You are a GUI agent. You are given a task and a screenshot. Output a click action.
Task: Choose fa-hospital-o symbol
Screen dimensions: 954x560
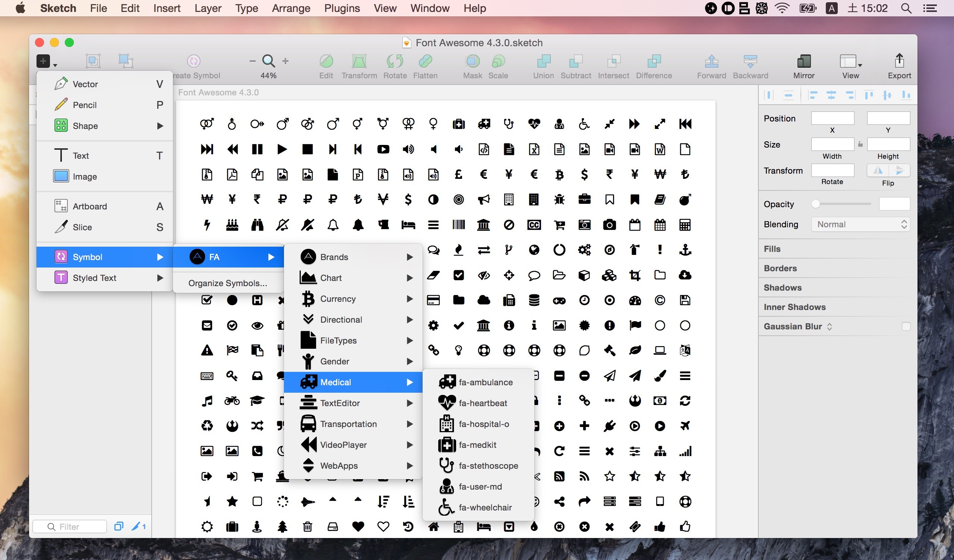coord(478,424)
